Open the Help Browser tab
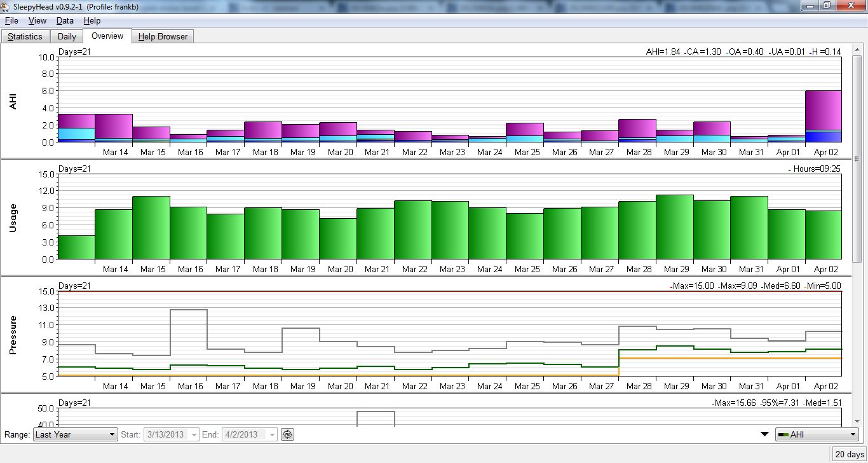 (163, 36)
